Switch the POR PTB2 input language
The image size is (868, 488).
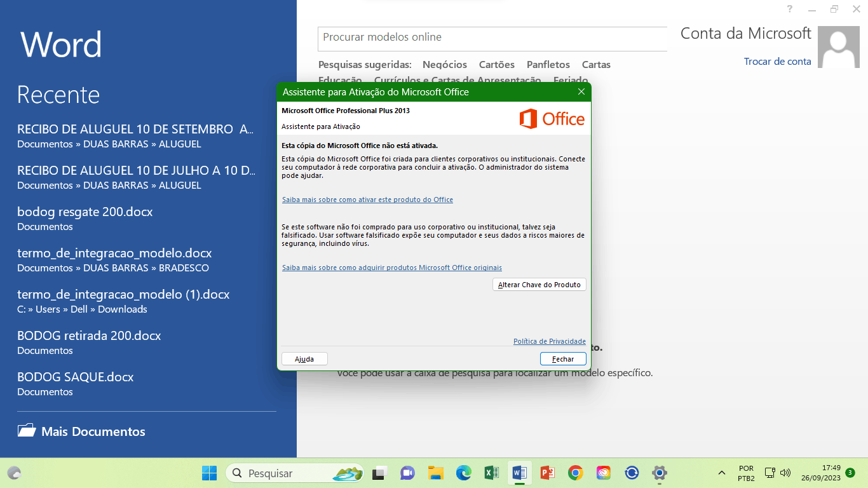[747, 473]
